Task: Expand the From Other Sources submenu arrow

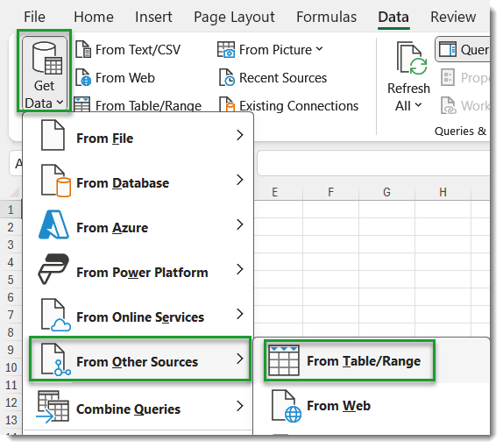Action: coord(239,359)
